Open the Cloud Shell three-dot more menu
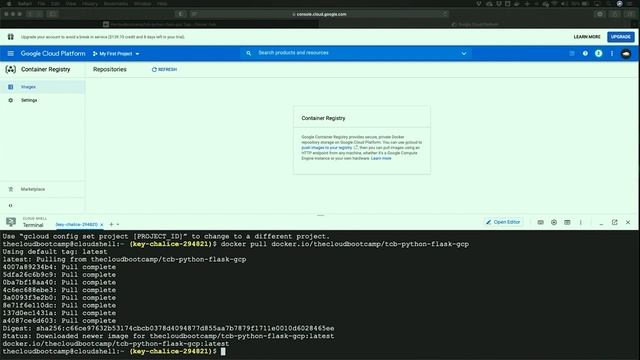Viewport: 640px width, 360px height. pyautogui.click(x=580, y=222)
